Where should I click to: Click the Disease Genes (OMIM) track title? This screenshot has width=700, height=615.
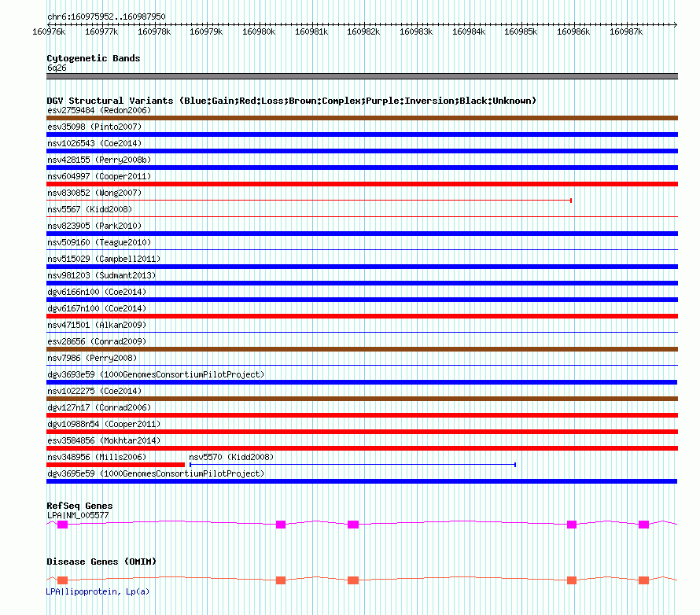click(101, 562)
